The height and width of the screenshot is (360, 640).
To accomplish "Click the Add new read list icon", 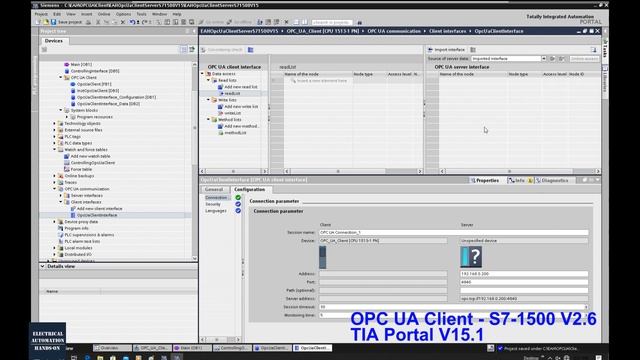I will tap(220, 87).
